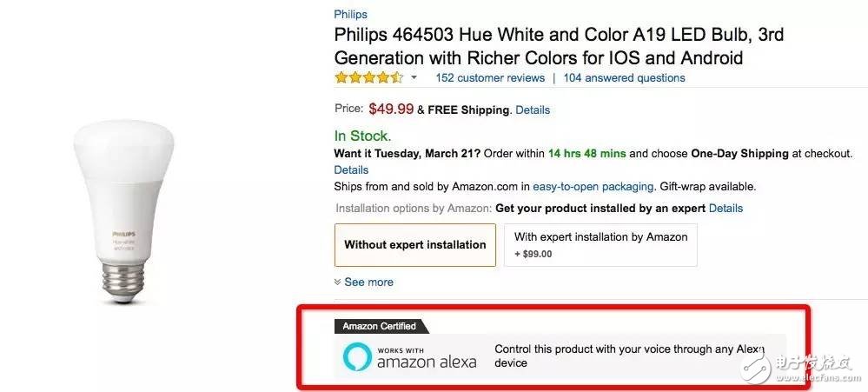Select Without expert installation option
The image size is (868, 392).
point(414,244)
